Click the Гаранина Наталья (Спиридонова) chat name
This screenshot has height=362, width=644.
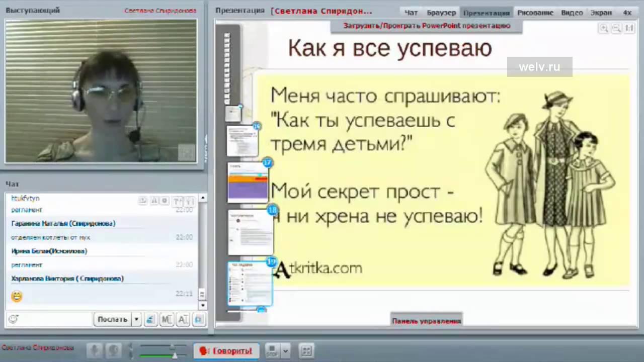63,223
